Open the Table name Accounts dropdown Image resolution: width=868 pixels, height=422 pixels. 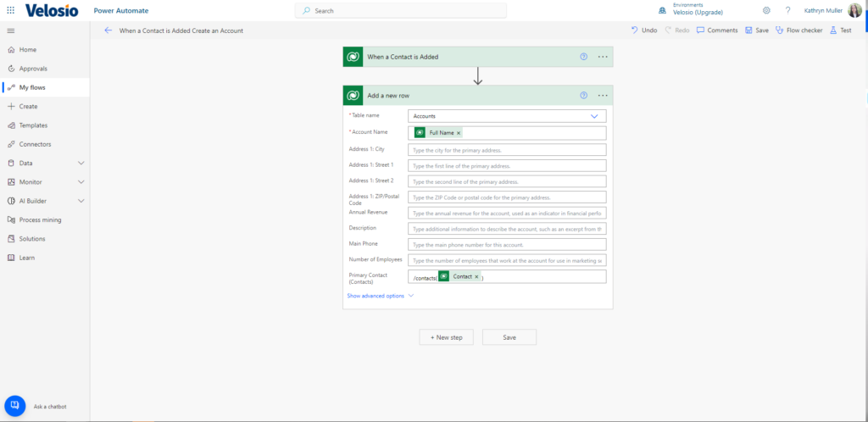507,116
